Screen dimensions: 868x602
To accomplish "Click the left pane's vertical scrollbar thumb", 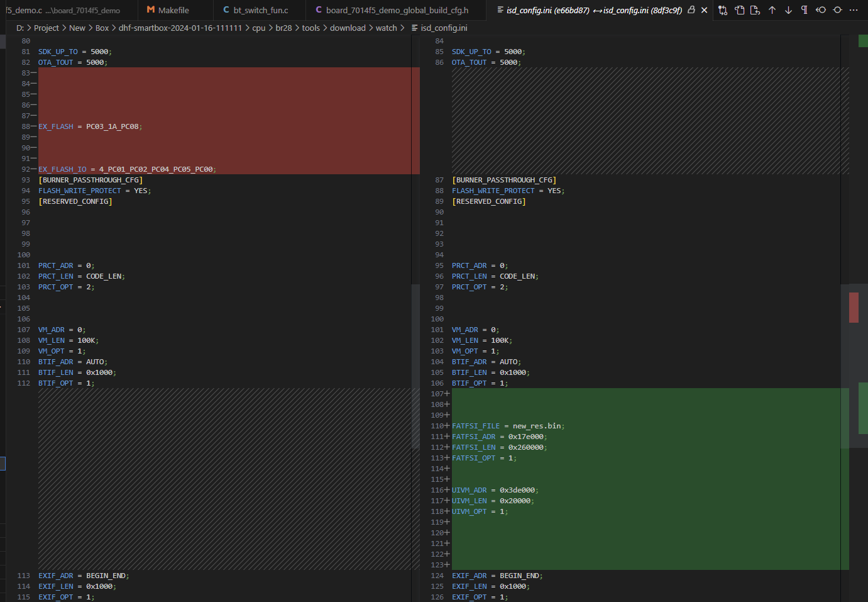I will coord(415,366).
